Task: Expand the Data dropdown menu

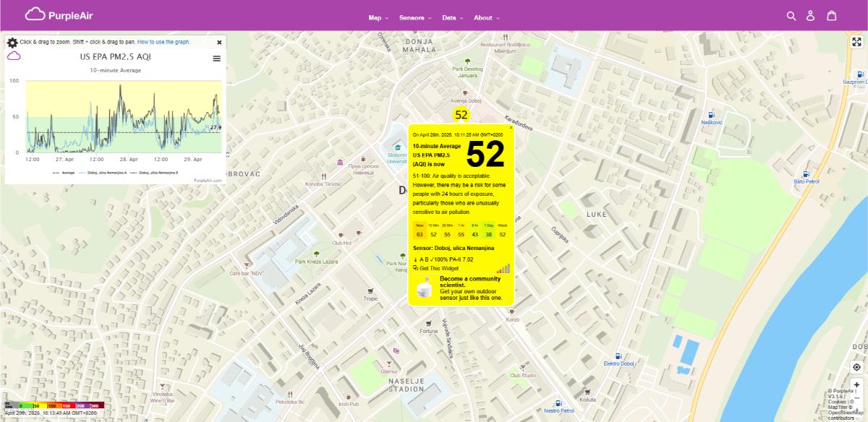Action: click(x=453, y=17)
